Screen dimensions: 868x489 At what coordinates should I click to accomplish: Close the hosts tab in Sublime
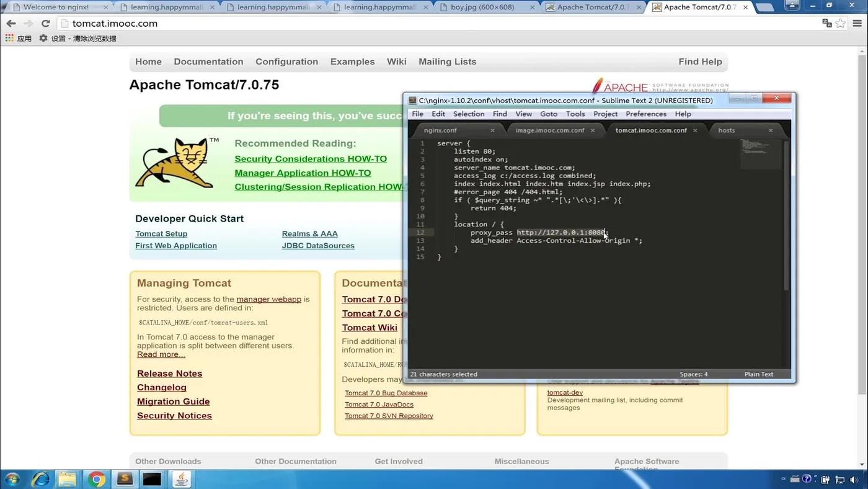pyautogui.click(x=771, y=130)
